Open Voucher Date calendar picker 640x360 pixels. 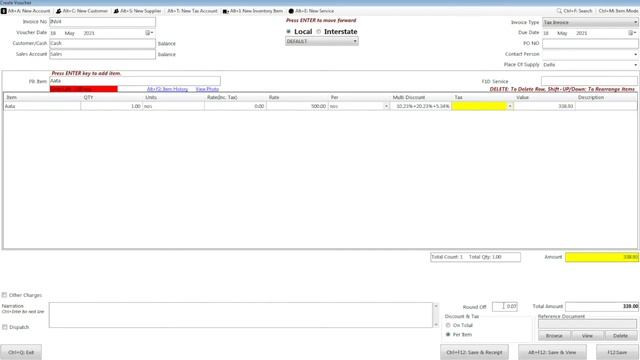pyautogui.click(x=149, y=33)
